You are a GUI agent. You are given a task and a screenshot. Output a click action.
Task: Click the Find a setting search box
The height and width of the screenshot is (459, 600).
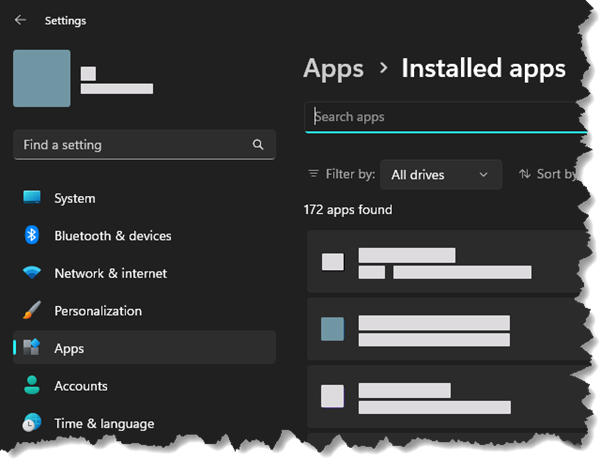click(x=145, y=145)
